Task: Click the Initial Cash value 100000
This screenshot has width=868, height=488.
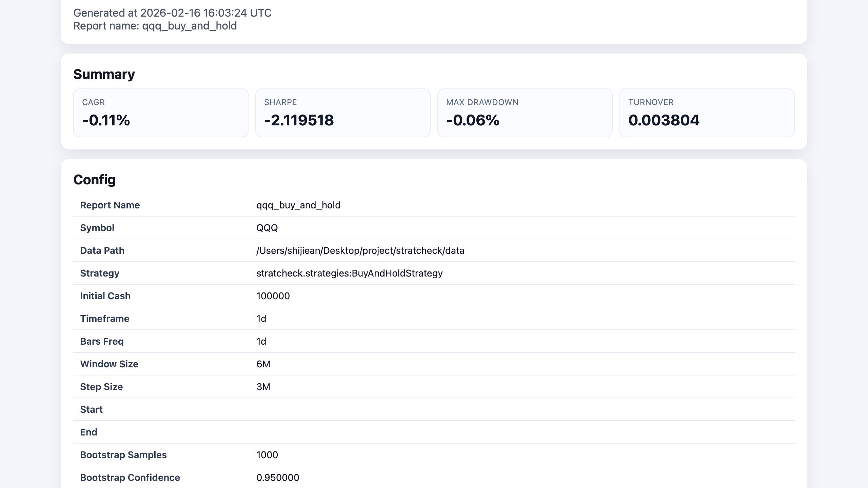Action: (273, 296)
